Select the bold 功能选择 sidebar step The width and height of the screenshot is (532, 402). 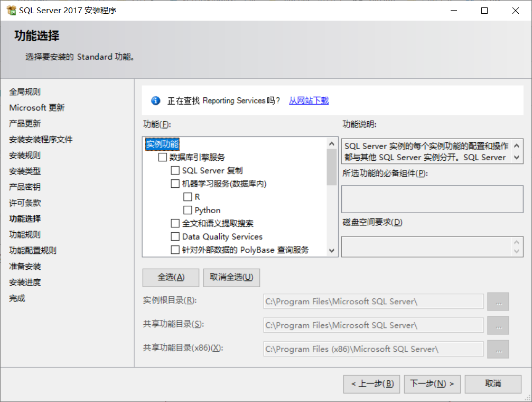(x=25, y=218)
